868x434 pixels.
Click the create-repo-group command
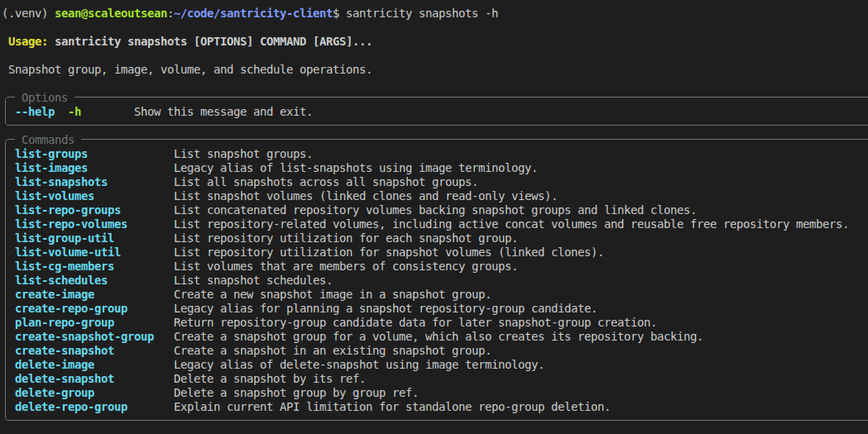tap(71, 308)
